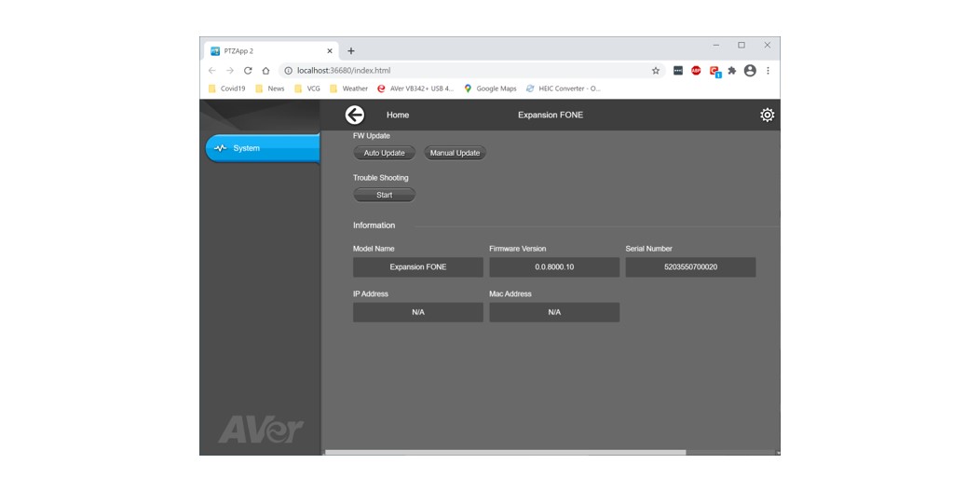Open the Covid19 bookmark folder

[227, 89]
